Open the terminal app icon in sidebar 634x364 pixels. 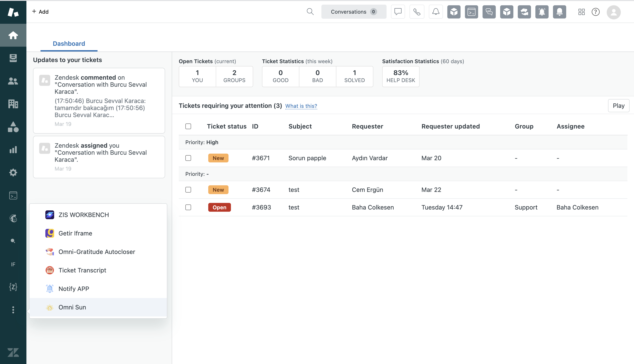pyautogui.click(x=13, y=195)
